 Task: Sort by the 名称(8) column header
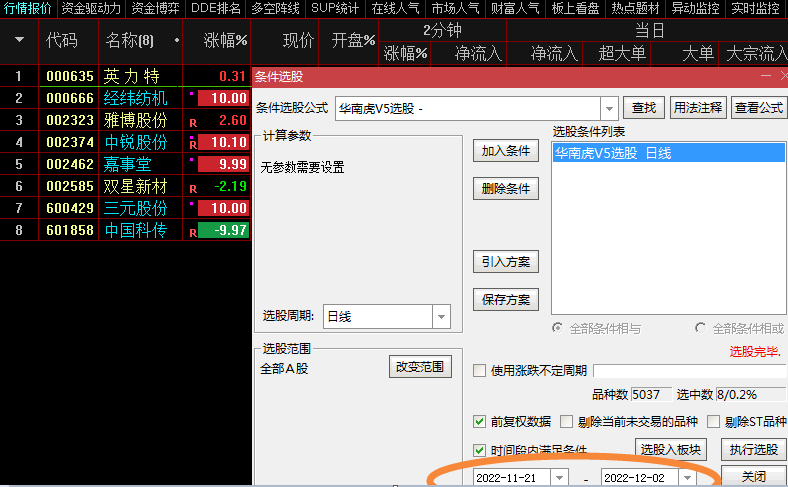[129, 40]
